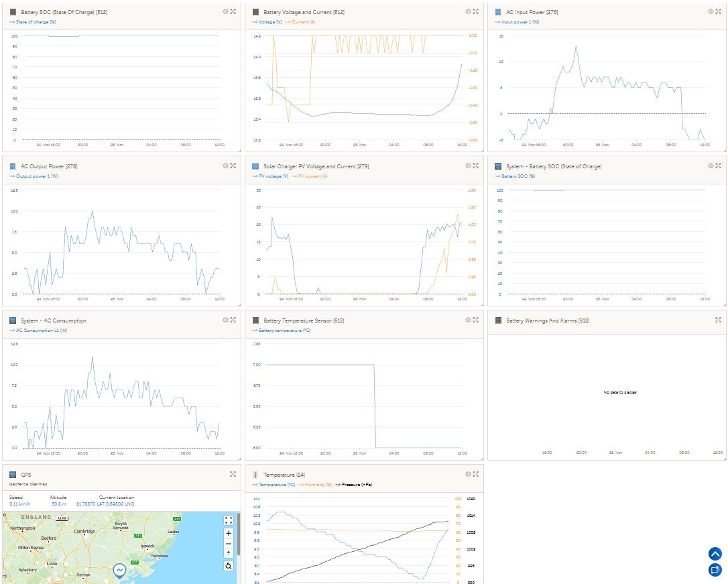The image size is (728, 584).
Task: Toggle map fullscreen view button
Action: click(x=229, y=520)
